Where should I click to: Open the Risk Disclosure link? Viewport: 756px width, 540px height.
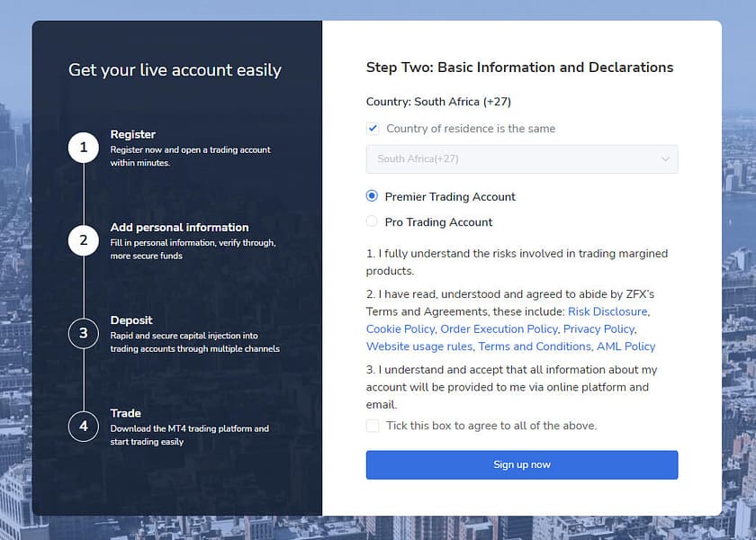(608, 311)
